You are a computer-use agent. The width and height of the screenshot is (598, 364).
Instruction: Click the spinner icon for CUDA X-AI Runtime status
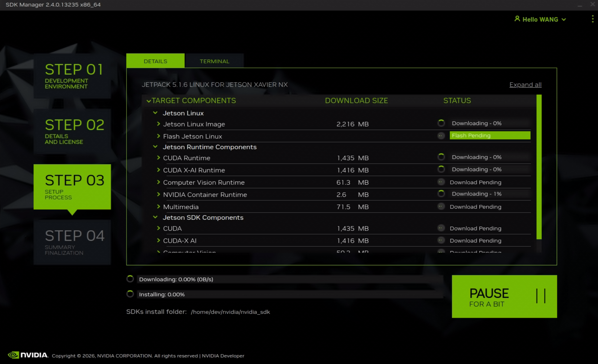441,169
